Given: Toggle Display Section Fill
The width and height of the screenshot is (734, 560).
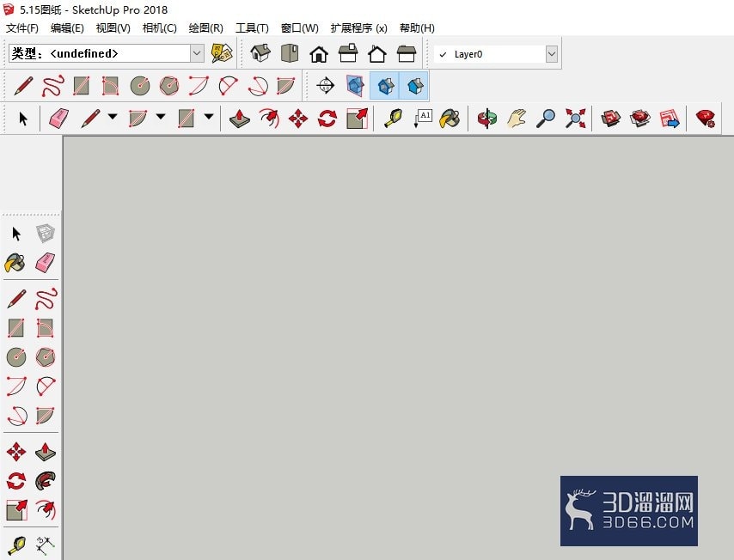Looking at the screenshot, I should [x=414, y=86].
